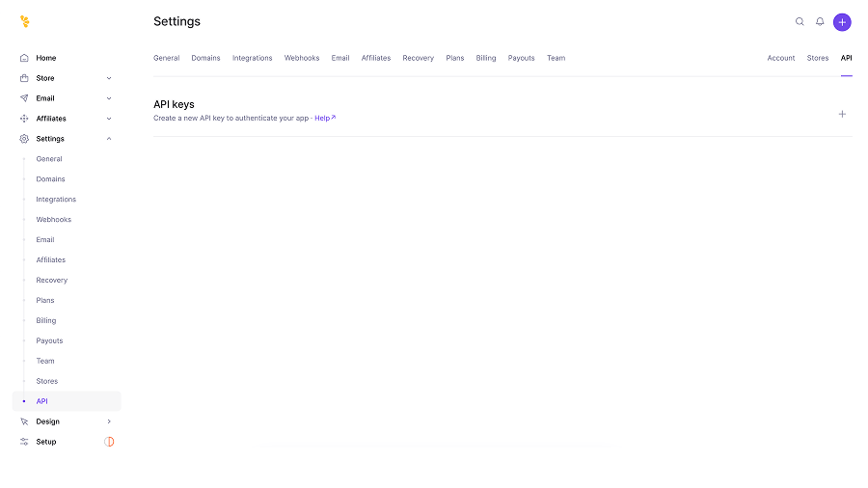Open the notifications bell icon

pyautogui.click(x=820, y=21)
